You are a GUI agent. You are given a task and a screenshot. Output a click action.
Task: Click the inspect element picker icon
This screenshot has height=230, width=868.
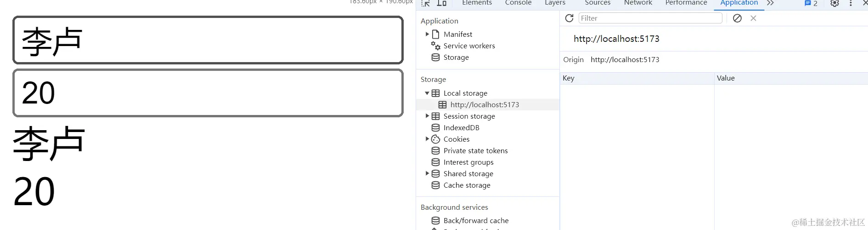[x=426, y=3]
